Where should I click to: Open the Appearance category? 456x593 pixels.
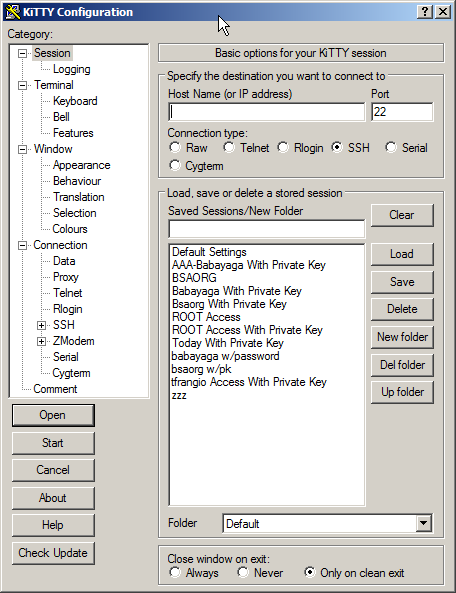(82, 165)
